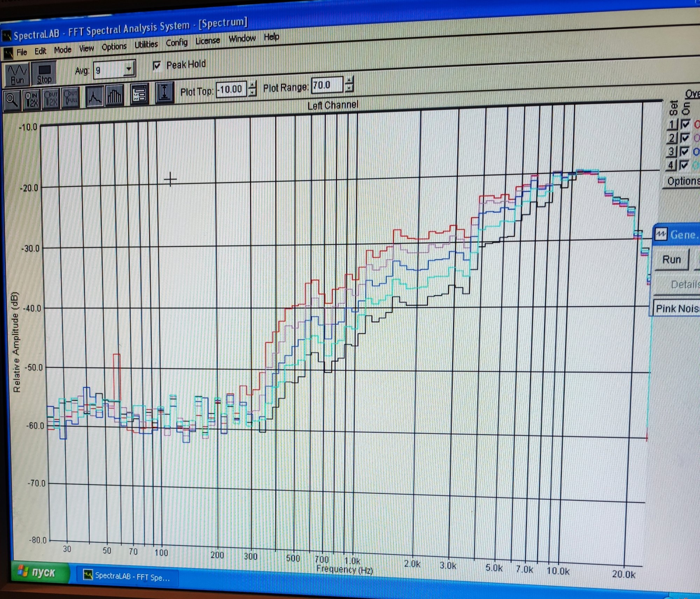Viewport: 700px width, 599px height.
Task: Open the License menu
Action: [208, 41]
